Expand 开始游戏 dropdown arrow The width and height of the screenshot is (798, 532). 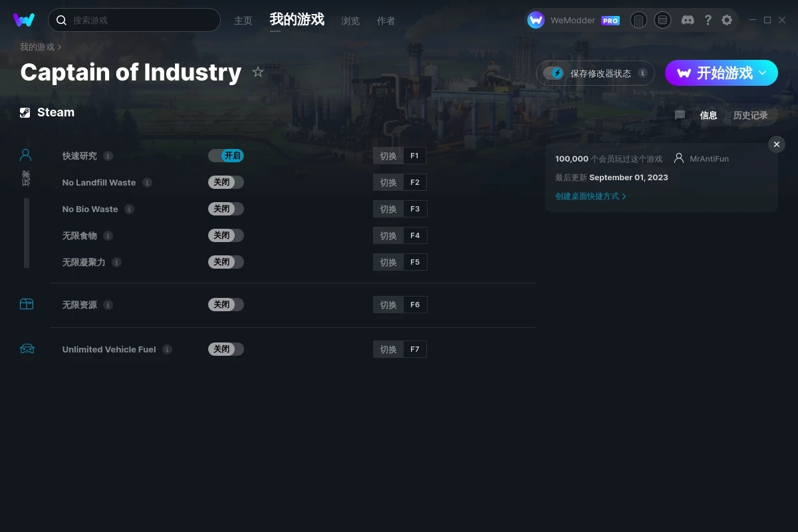[x=763, y=73]
